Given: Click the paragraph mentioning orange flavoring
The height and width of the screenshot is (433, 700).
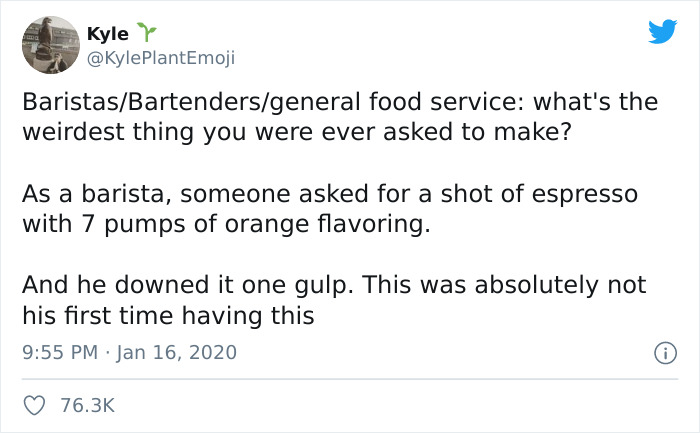Looking at the screenshot, I should (330, 208).
